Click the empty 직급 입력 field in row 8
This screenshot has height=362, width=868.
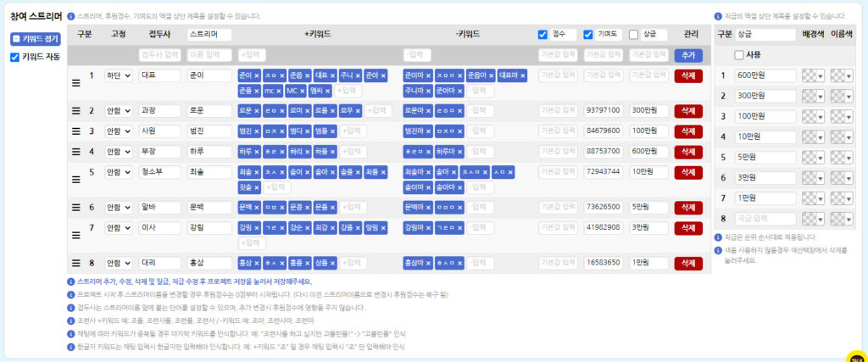[765, 219]
